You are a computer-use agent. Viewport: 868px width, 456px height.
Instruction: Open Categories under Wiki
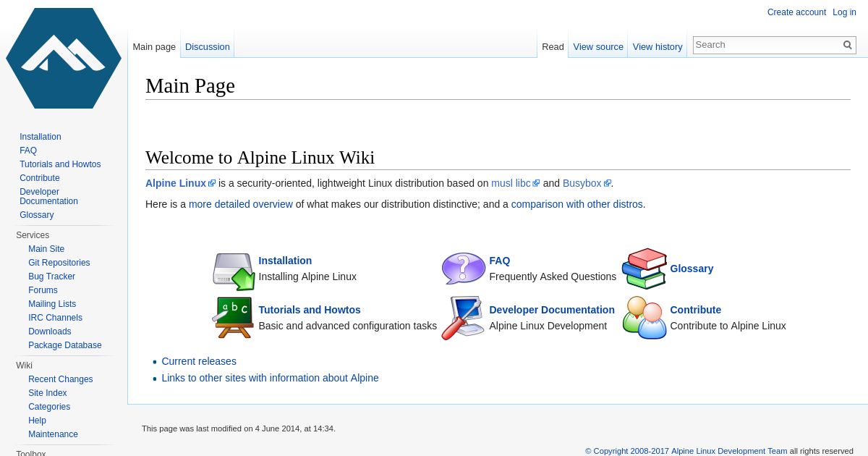click(x=49, y=407)
